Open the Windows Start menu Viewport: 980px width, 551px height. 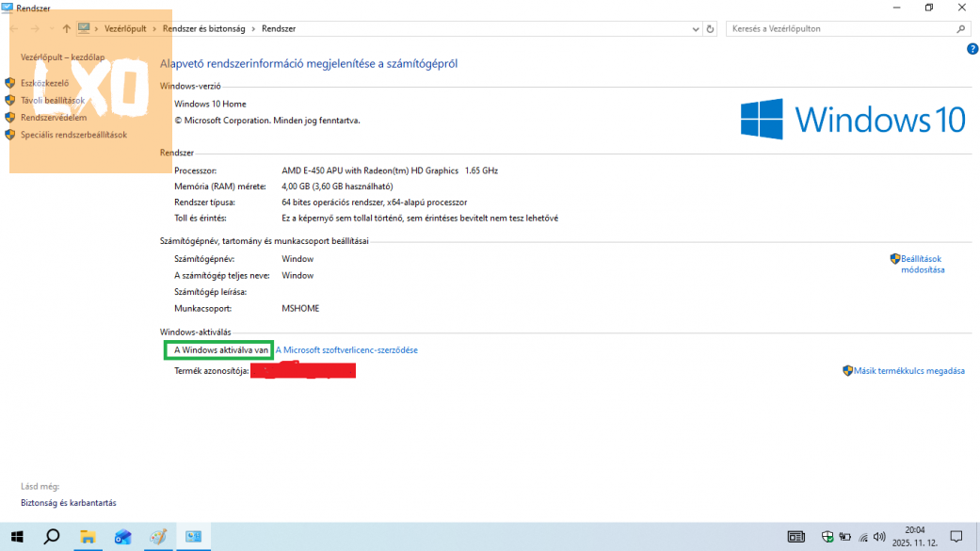17,537
